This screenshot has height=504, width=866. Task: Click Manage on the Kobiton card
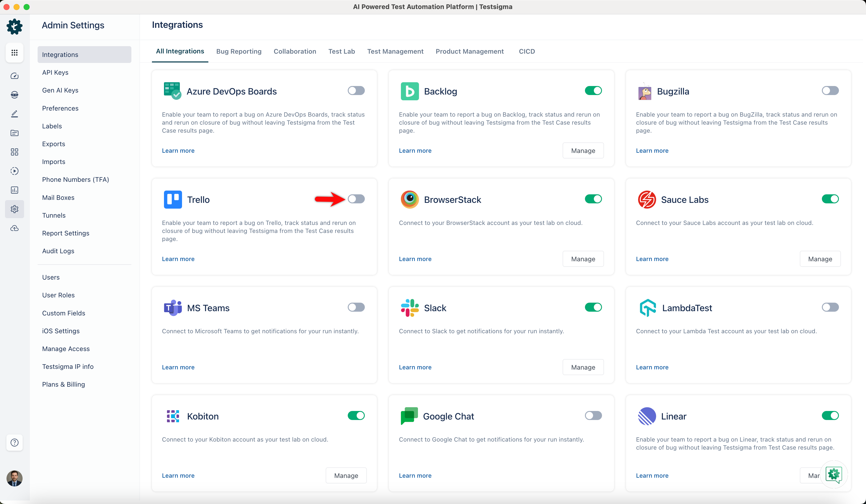[346, 475]
